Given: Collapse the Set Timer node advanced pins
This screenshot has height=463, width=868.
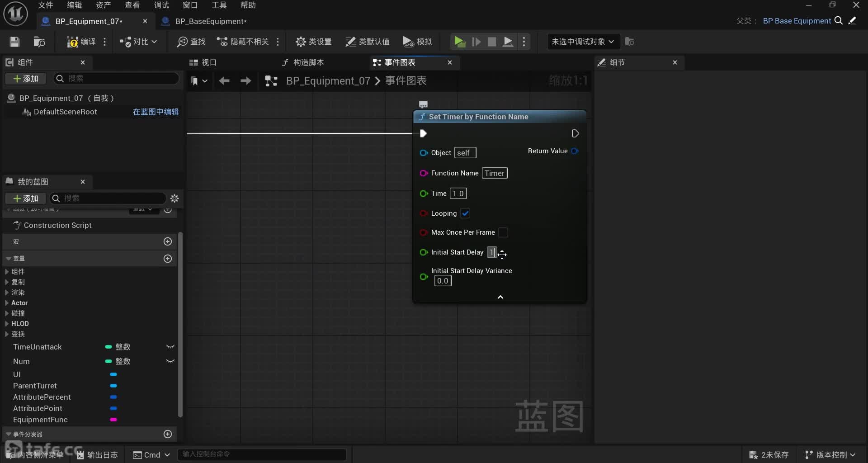Looking at the screenshot, I should pyautogui.click(x=500, y=297).
